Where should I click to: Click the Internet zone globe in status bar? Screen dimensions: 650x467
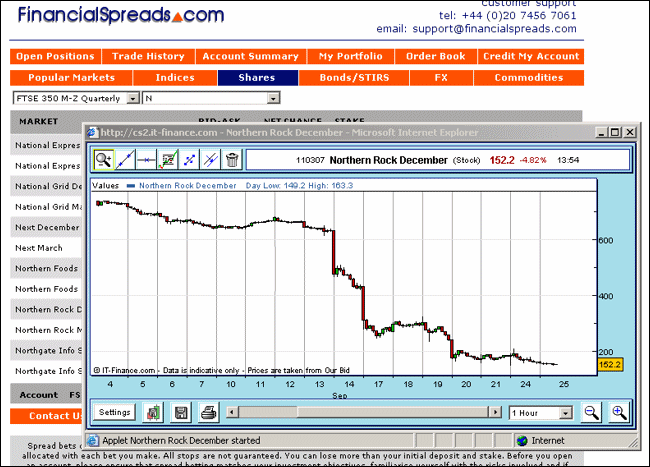(522, 440)
